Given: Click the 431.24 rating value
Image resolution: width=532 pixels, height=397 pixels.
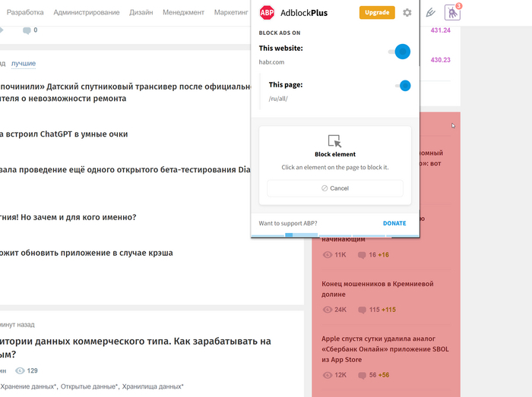Looking at the screenshot, I should pyautogui.click(x=440, y=30).
